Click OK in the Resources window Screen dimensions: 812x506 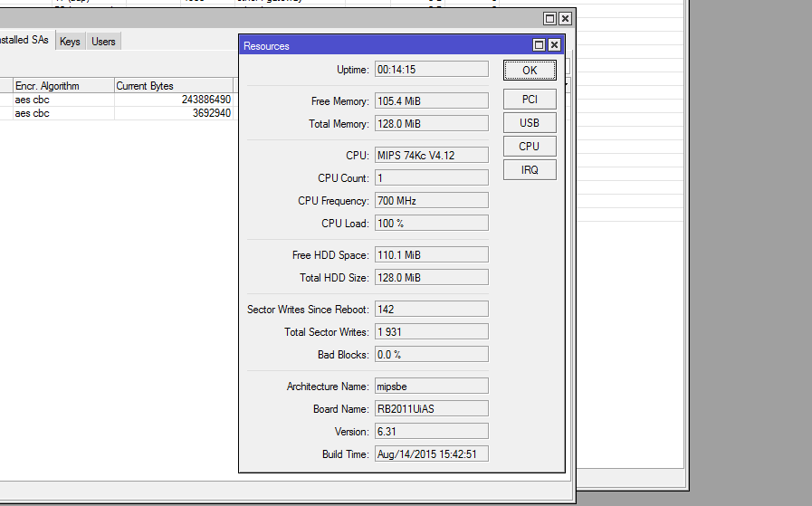pos(530,71)
